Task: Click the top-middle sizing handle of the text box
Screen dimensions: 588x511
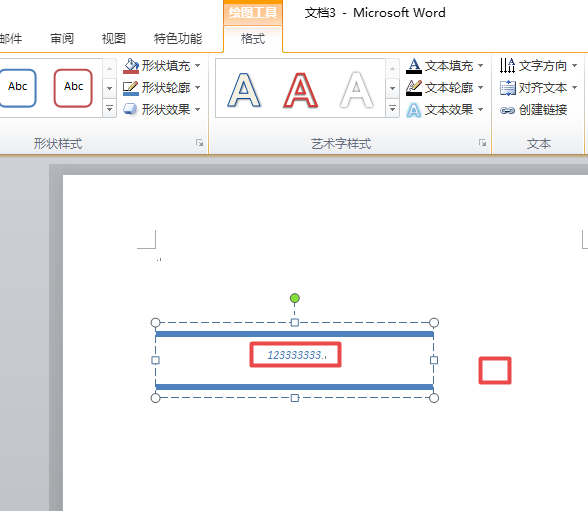Action: coord(295,322)
